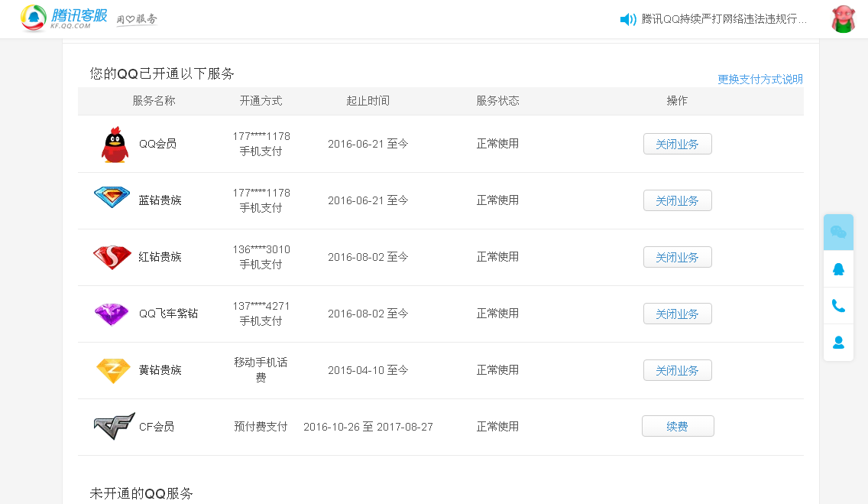Image resolution: width=868 pixels, height=504 pixels.
Task: Click the user profile sidebar icon
Action: pos(839,343)
